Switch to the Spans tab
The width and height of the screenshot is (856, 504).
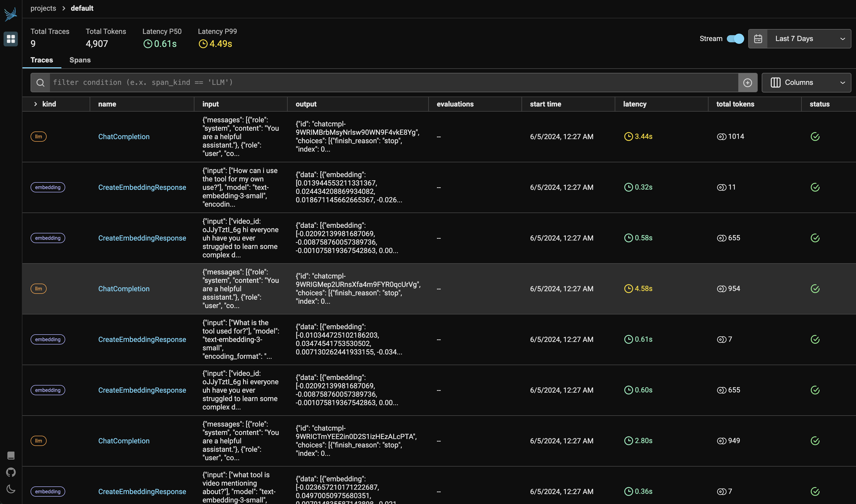80,60
